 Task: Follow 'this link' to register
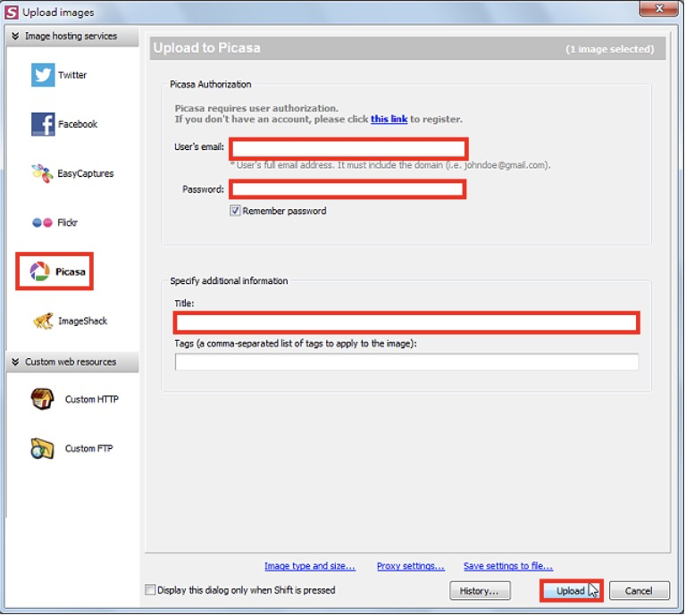pos(389,120)
